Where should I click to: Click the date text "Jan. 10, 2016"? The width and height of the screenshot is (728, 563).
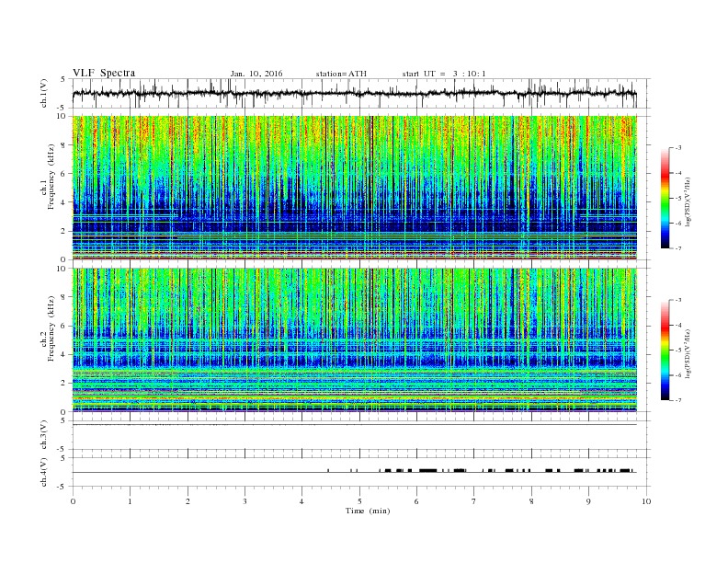[256, 74]
